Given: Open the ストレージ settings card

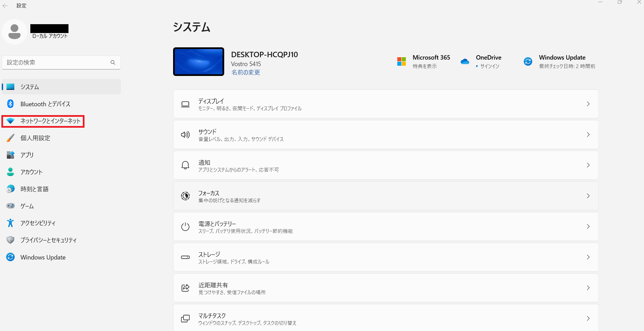Looking at the screenshot, I should point(386,257).
